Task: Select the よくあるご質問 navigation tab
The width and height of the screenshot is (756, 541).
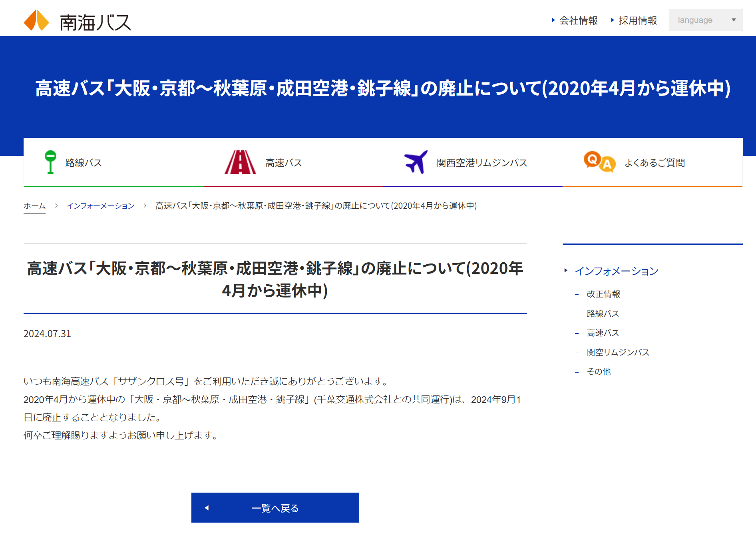Action: coord(653,162)
